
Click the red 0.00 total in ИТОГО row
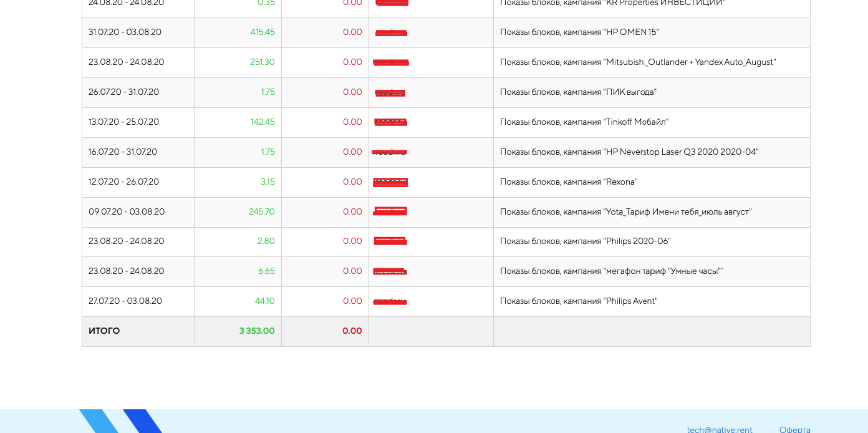pyautogui.click(x=352, y=331)
